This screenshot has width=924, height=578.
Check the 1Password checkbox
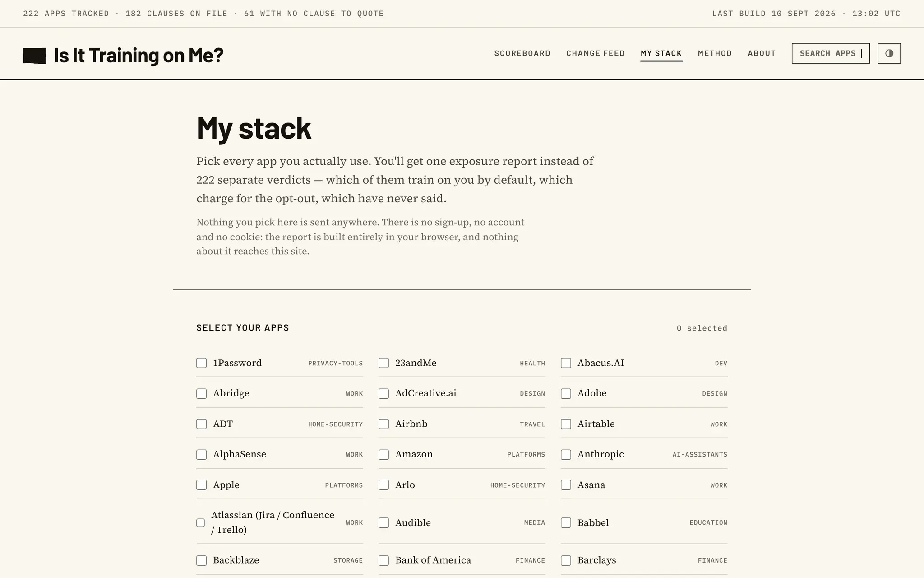click(202, 363)
